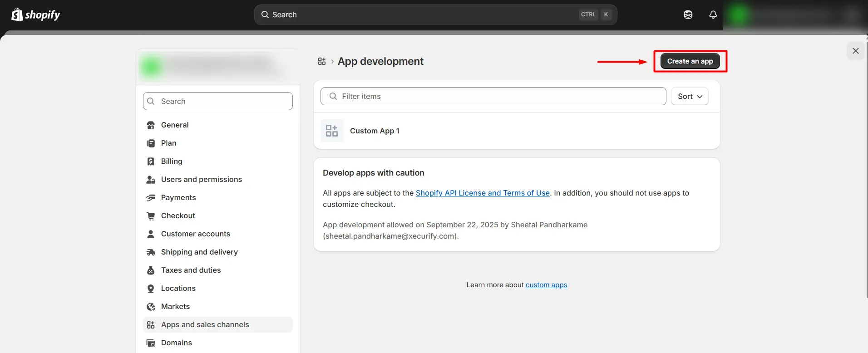The height and width of the screenshot is (353, 868).
Task: Click the Plan icon in sidebar
Action: pyautogui.click(x=151, y=143)
